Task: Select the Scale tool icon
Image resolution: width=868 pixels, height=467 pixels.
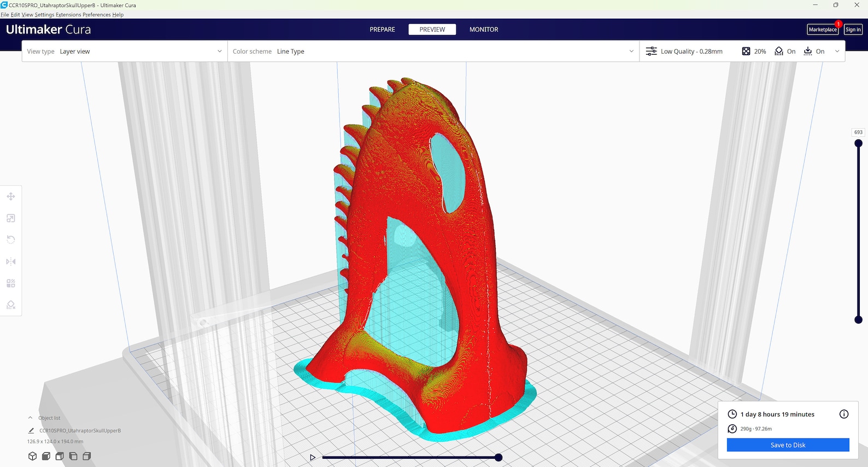Action: [11, 218]
